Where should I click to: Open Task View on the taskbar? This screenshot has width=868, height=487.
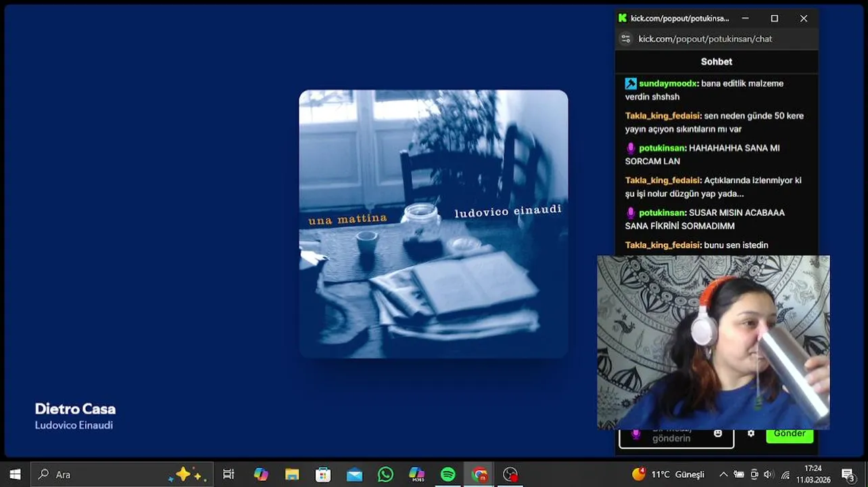click(x=228, y=474)
